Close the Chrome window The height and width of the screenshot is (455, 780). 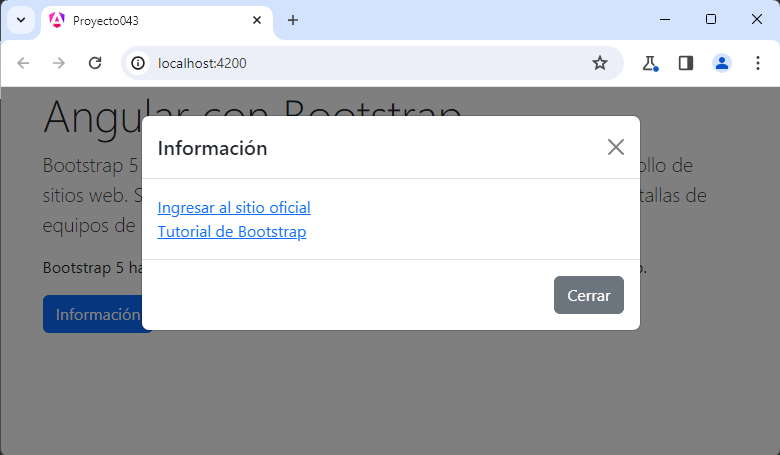tap(757, 19)
